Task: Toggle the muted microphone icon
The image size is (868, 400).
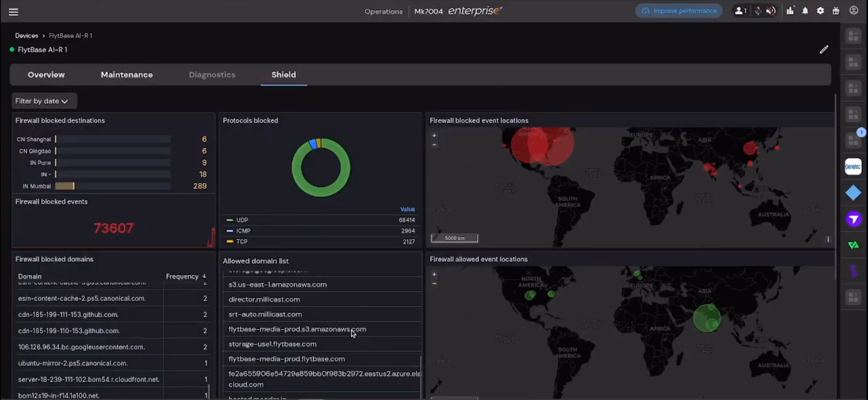Action: coord(758,11)
